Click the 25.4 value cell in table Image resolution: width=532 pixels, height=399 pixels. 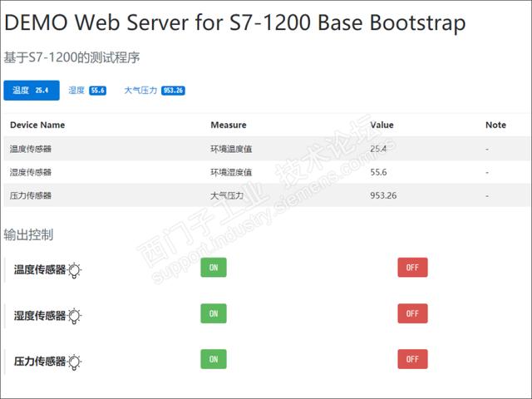(378, 149)
